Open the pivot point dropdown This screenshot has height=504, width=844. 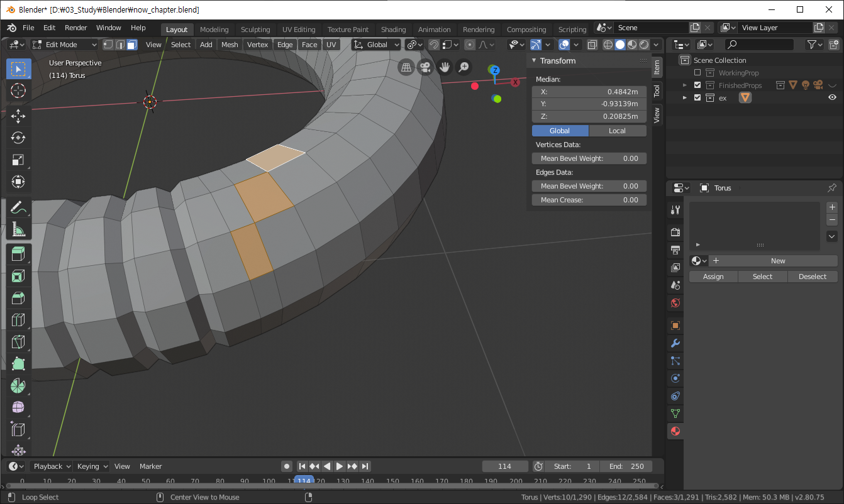click(414, 45)
